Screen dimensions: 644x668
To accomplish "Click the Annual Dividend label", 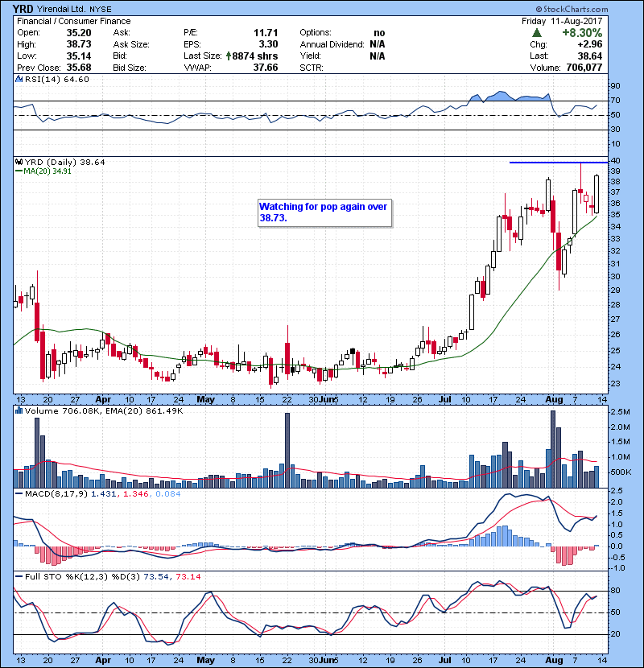I will 332,44.
